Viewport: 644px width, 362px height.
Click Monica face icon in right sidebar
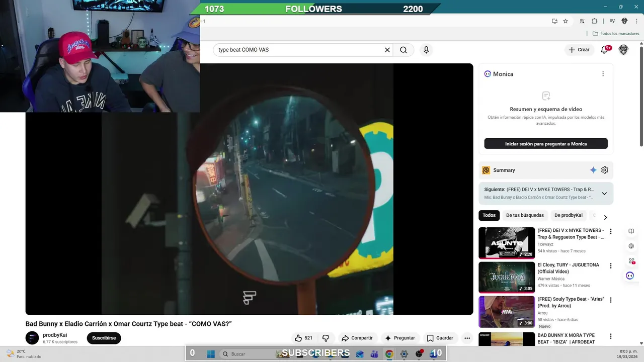pos(630,276)
